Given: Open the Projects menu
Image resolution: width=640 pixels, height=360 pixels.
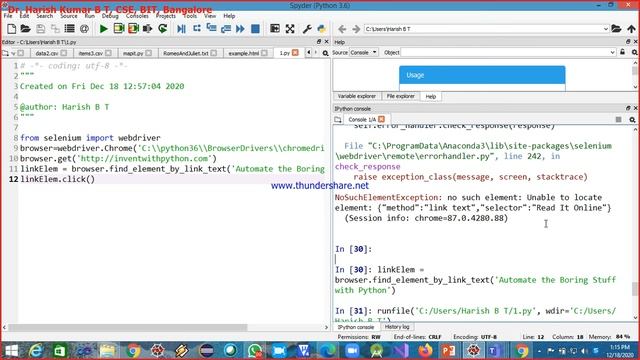Looking at the screenshot, I should 166,16.
